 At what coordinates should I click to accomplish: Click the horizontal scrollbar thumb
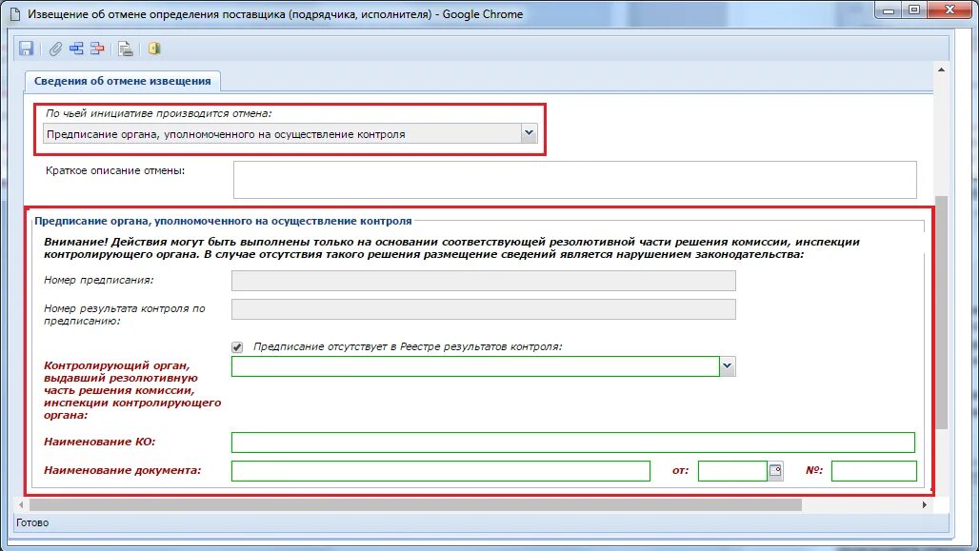415,504
